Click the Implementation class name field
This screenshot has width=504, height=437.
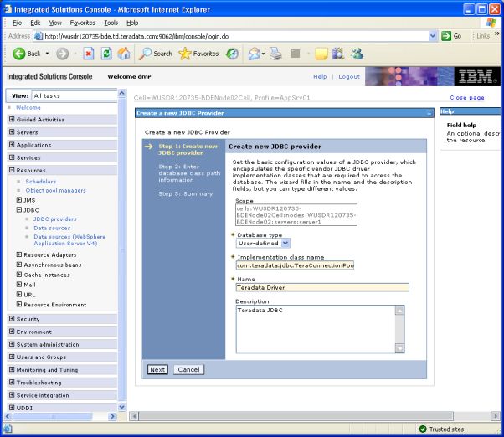click(x=295, y=265)
